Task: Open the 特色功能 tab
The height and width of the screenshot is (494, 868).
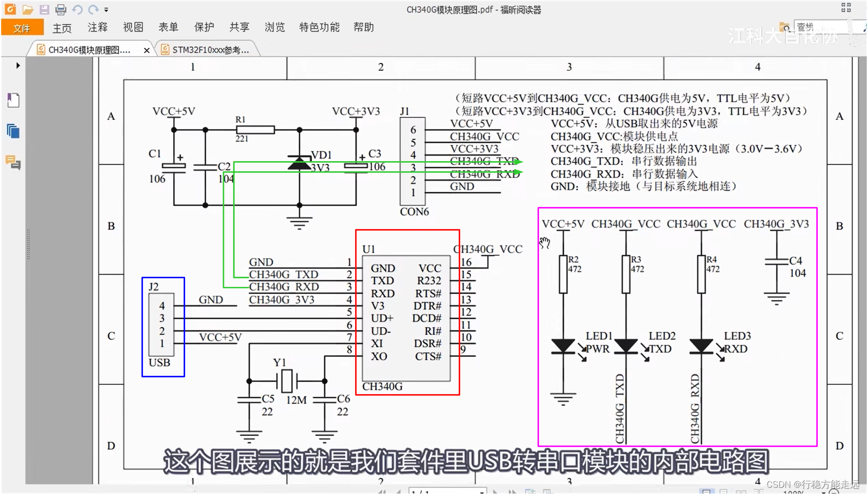Action: pos(319,27)
